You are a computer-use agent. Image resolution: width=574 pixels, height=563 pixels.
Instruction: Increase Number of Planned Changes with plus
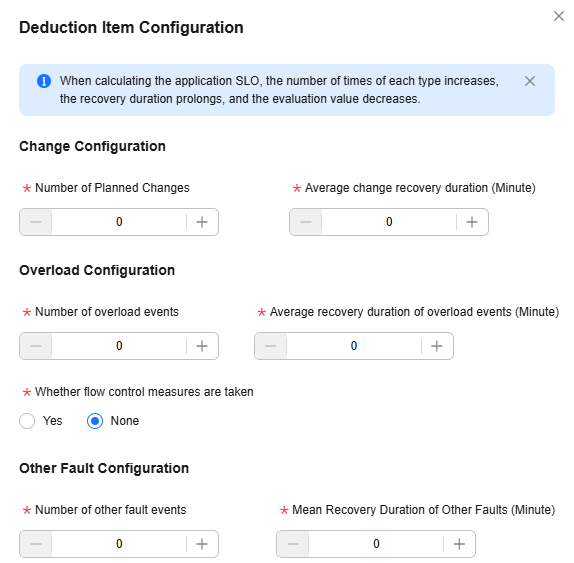click(202, 222)
